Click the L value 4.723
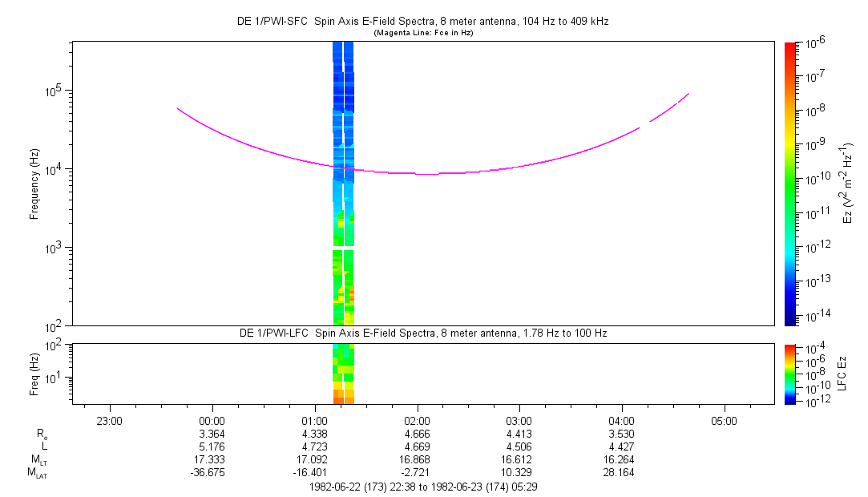The height and width of the screenshot is (497, 868). [x=314, y=447]
